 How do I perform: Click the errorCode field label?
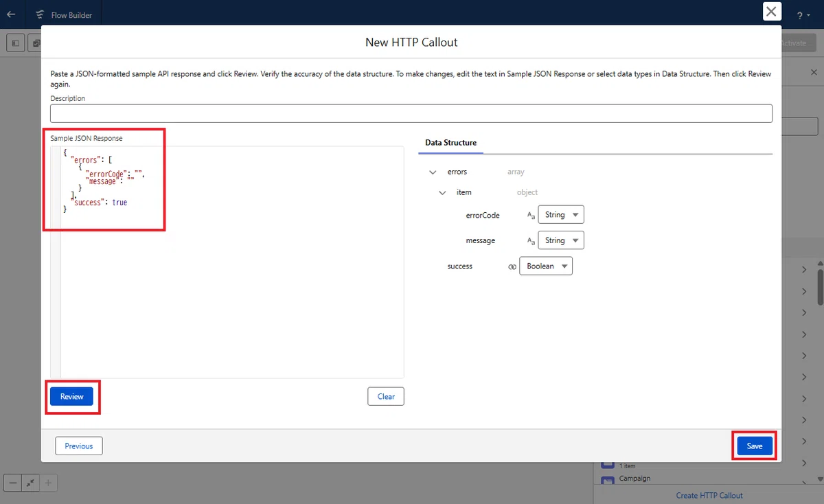click(x=483, y=216)
